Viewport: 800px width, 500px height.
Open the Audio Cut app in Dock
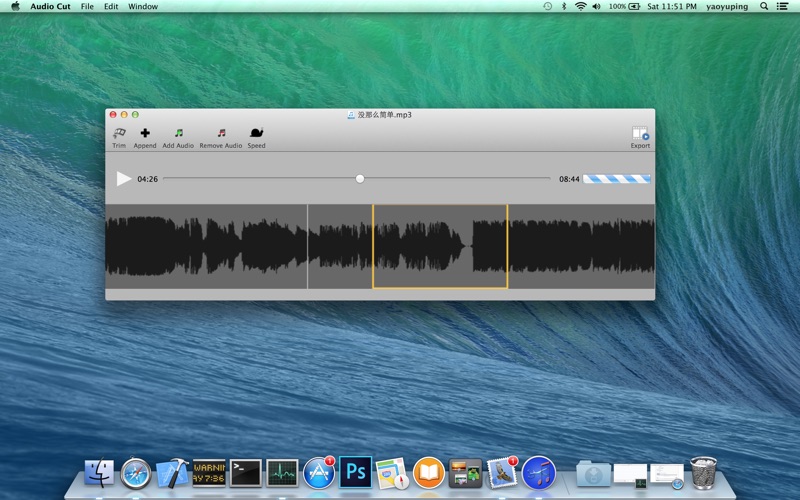(x=539, y=472)
